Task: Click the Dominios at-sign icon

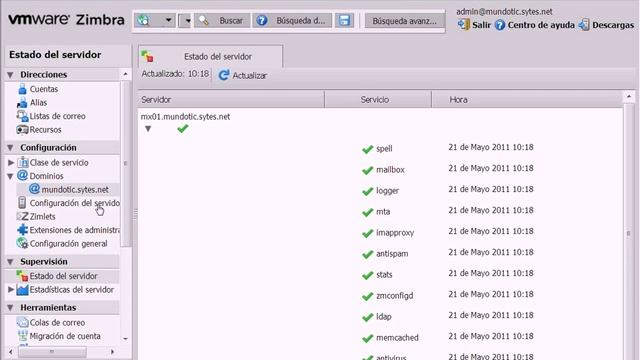Action: (22, 176)
